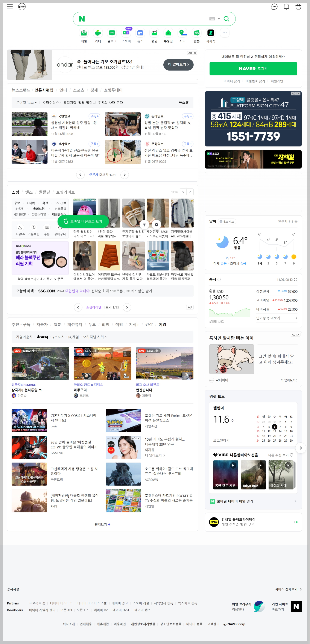310x644 pixels.
Task: Open the 웹툰 shortcut icon
Action: pyautogui.click(x=196, y=33)
